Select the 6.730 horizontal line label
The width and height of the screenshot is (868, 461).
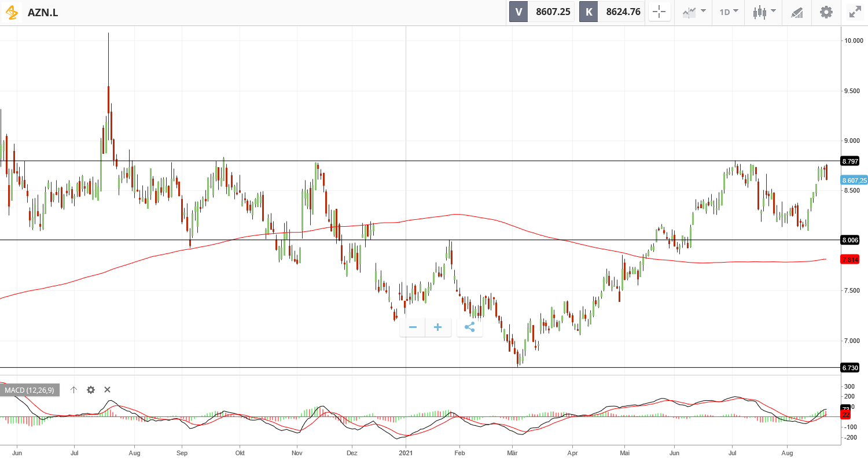click(850, 368)
